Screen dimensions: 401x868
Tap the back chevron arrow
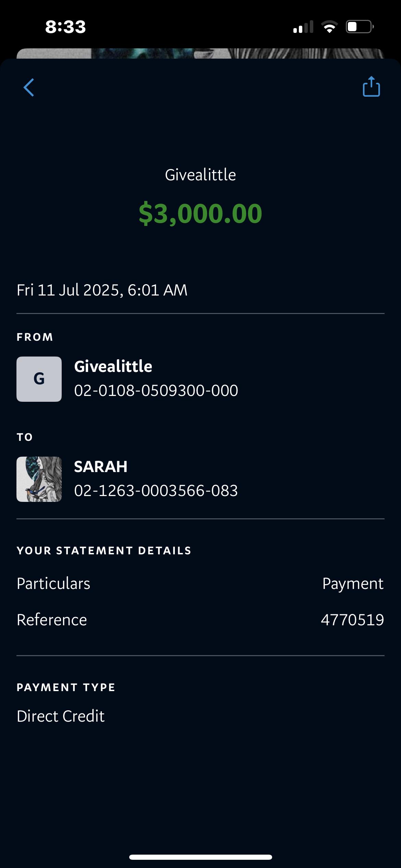[29, 87]
